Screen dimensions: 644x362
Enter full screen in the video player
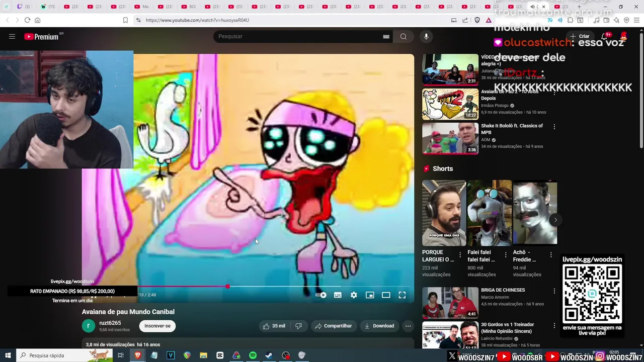[x=402, y=295]
